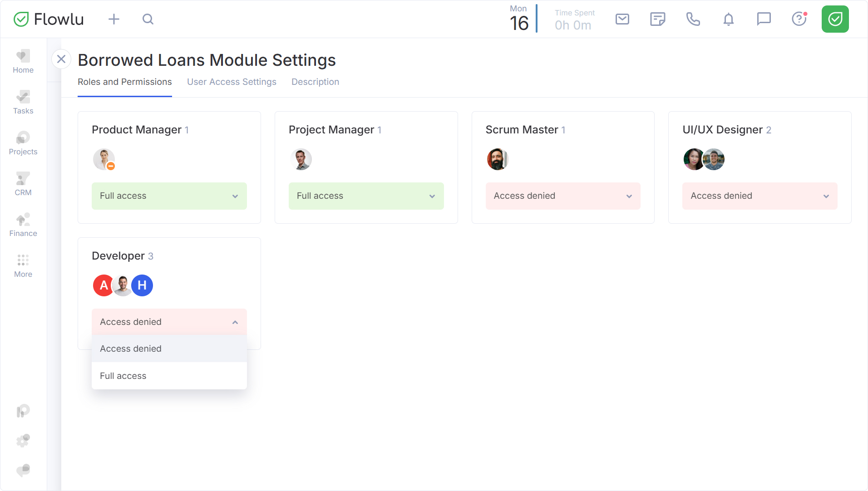Open the notes icon in header
This screenshot has width=868, height=491.
pyautogui.click(x=657, y=19)
